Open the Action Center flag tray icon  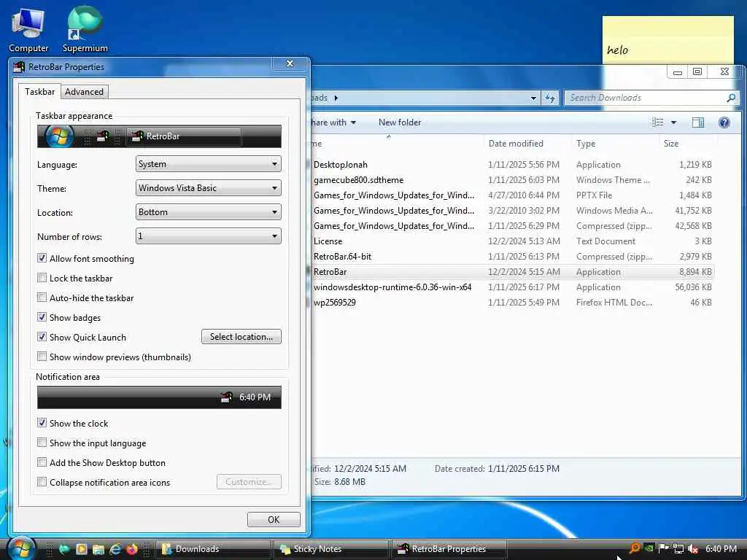tap(663, 548)
